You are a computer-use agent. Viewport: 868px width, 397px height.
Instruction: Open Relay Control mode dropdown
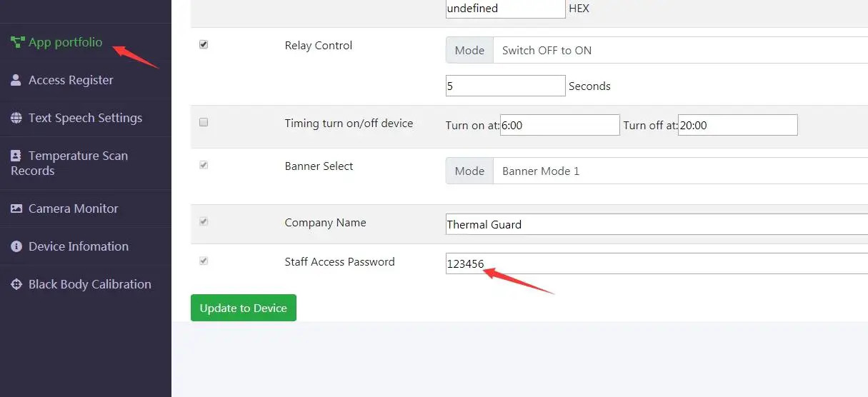tap(680, 50)
